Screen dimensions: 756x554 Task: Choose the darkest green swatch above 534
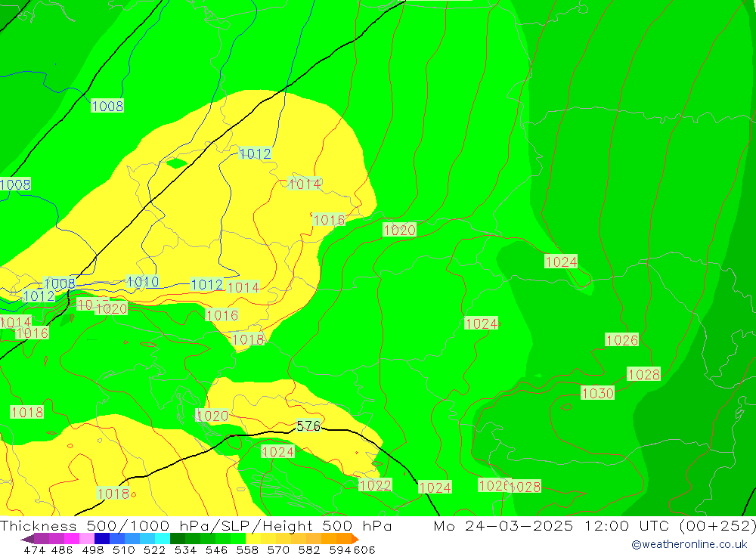click(x=178, y=539)
